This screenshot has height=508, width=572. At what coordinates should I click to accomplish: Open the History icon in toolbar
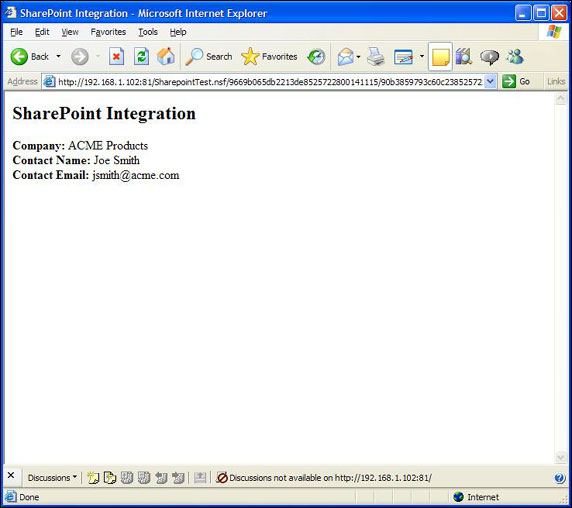click(316, 57)
